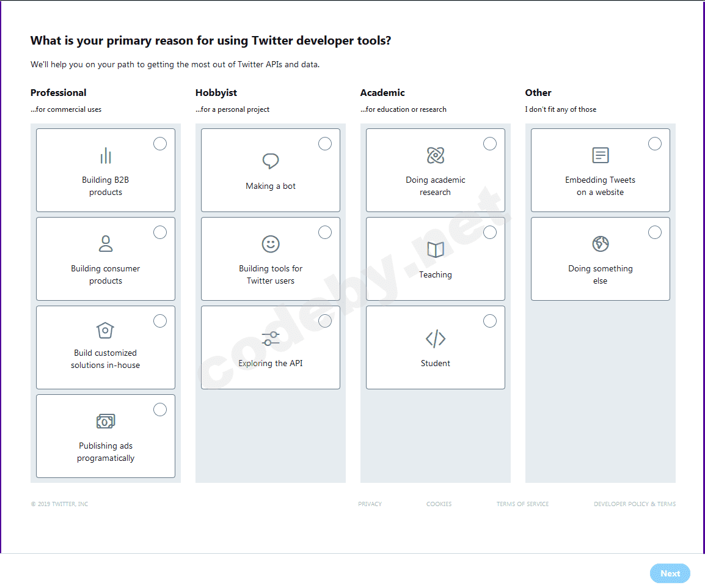Click the birdhouse icon for in-house solutions
705x588 pixels.
point(106,330)
